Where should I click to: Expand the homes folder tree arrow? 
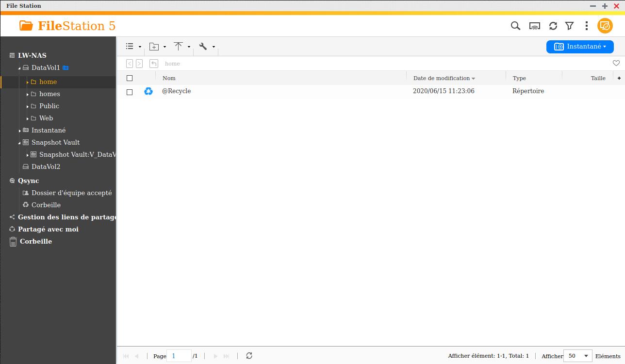(28, 94)
